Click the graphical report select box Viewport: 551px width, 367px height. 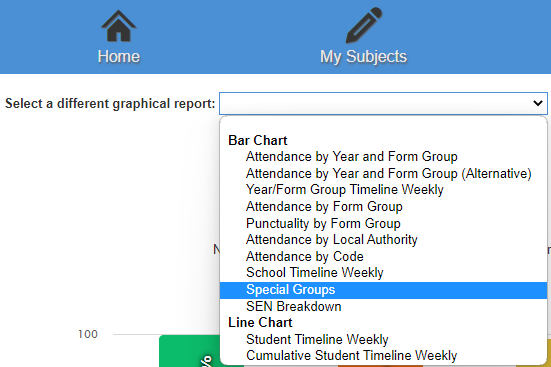[x=383, y=103]
